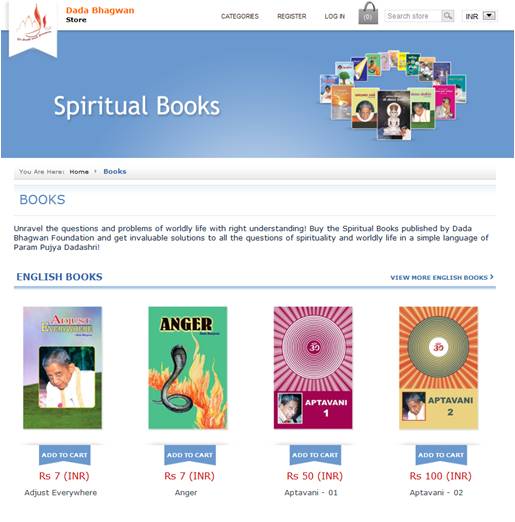Open Aptavani 2 orange book cover
Viewport: 515px width, 522px height.
click(438, 368)
